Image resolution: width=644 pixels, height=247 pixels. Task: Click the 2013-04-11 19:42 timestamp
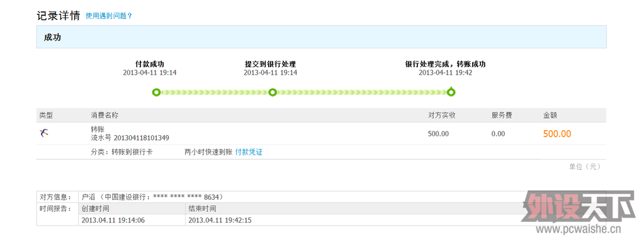tap(446, 73)
